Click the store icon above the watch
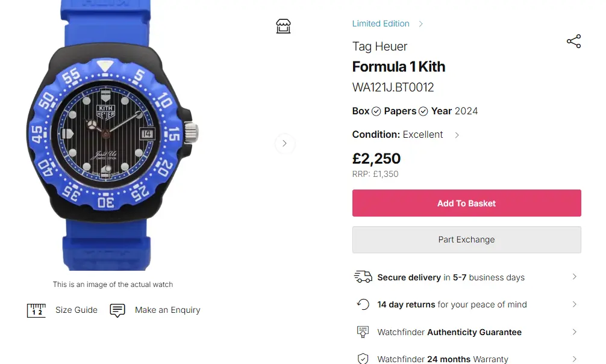The width and height of the screenshot is (606, 364). [283, 26]
